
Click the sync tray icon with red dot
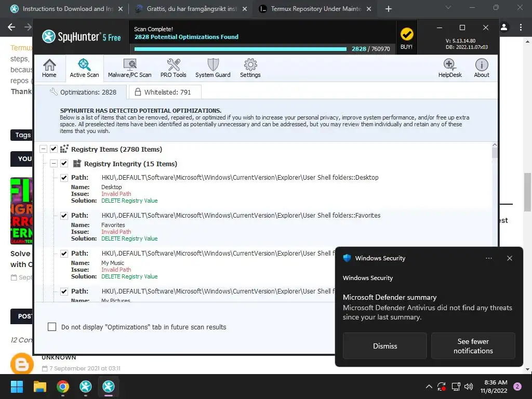click(442, 387)
